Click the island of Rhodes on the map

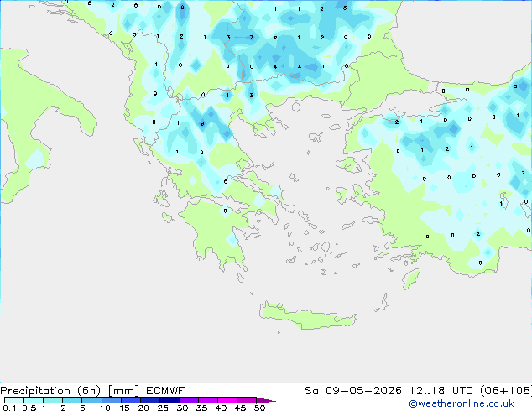[x=411, y=278]
